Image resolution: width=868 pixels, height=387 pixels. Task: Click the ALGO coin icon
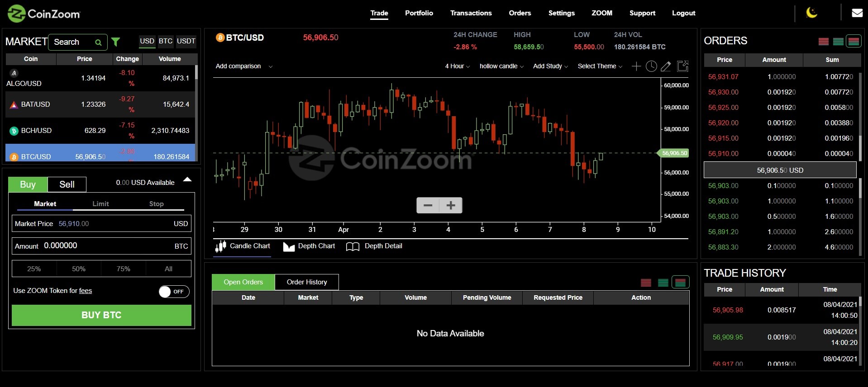14,73
